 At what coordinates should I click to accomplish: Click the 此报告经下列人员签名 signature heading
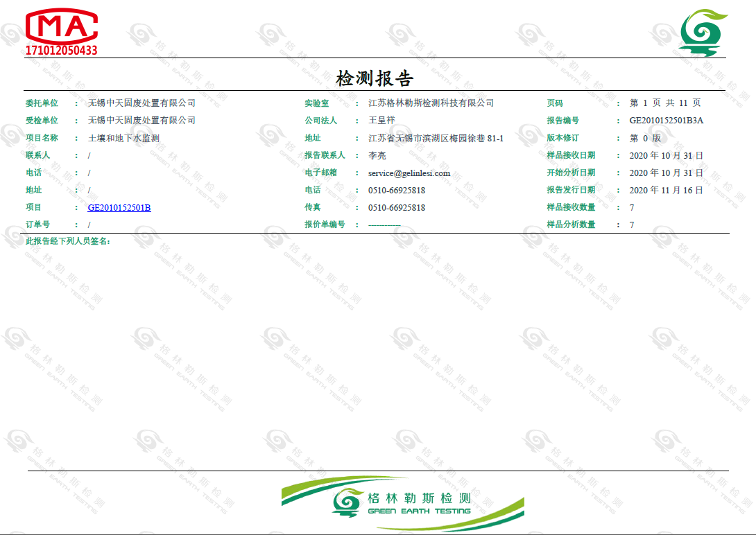coord(68,241)
